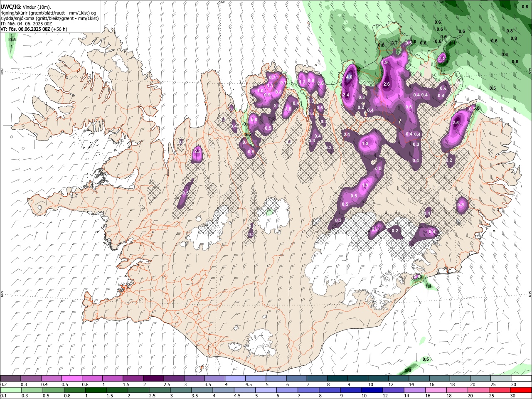This screenshot has height=399, width=532.
Task: Click the '15W' longitude label
Action: (x=441, y=2)
